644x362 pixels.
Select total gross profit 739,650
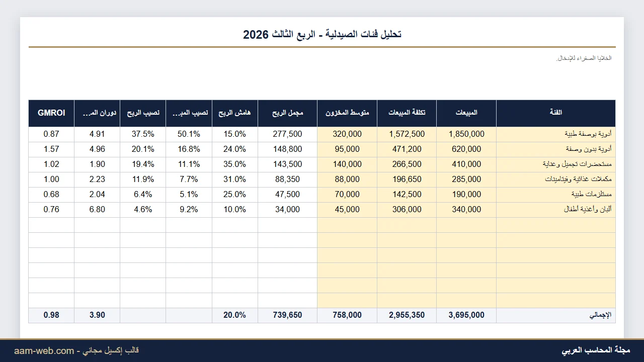tap(288, 315)
